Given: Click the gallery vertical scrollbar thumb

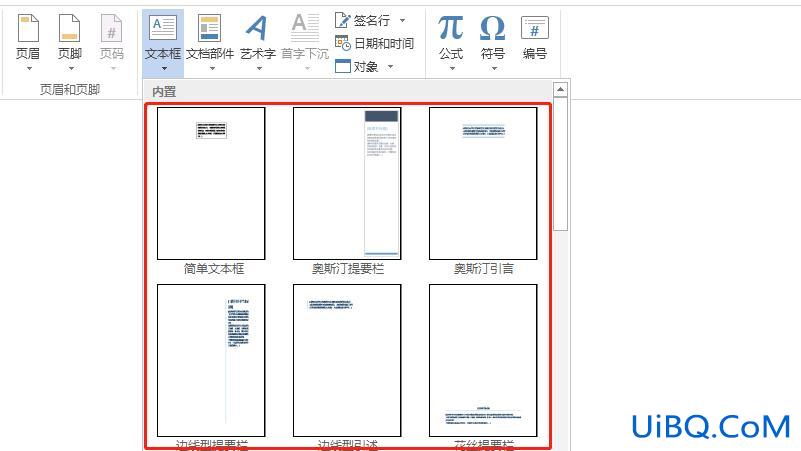Looking at the screenshot, I should coord(560,163).
